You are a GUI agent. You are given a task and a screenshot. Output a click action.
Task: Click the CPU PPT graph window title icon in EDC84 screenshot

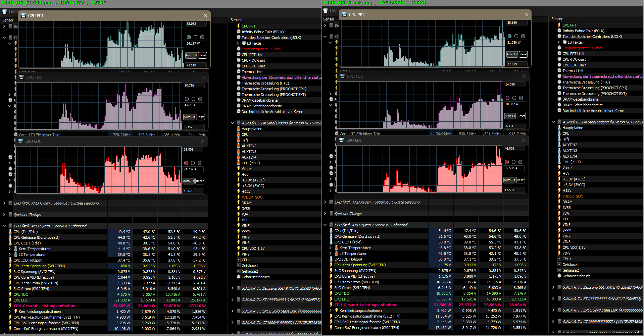coord(23,16)
